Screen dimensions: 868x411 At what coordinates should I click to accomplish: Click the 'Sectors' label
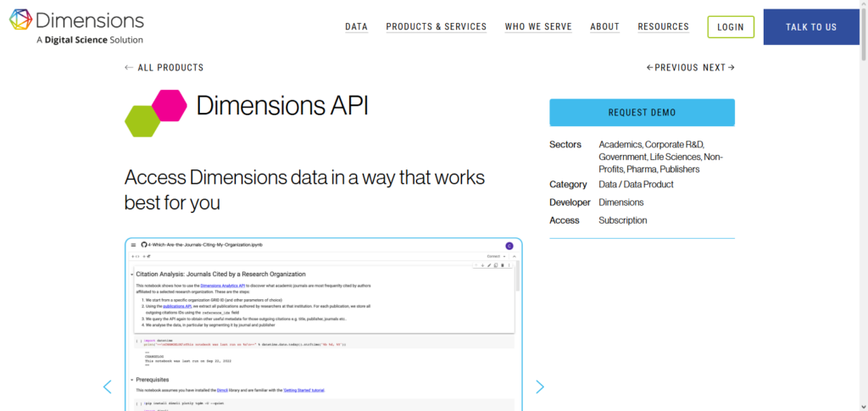pyautogui.click(x=565, y=144)
